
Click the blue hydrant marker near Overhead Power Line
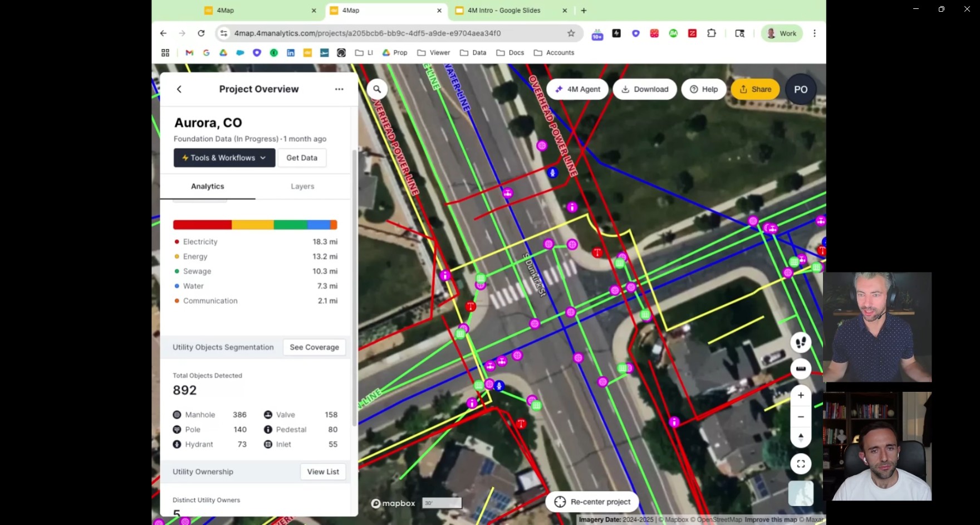point(552,173)
